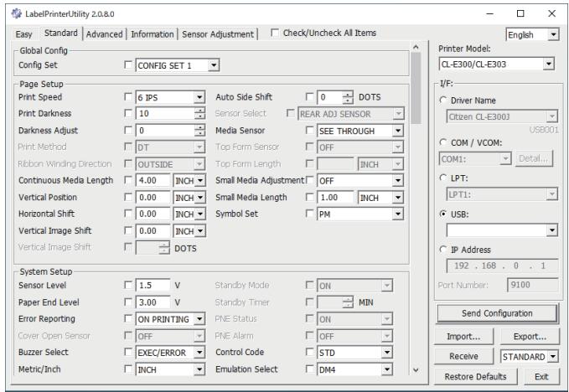Check the Media Sensor checkbox
569x392 pixels.
point(309,130)
